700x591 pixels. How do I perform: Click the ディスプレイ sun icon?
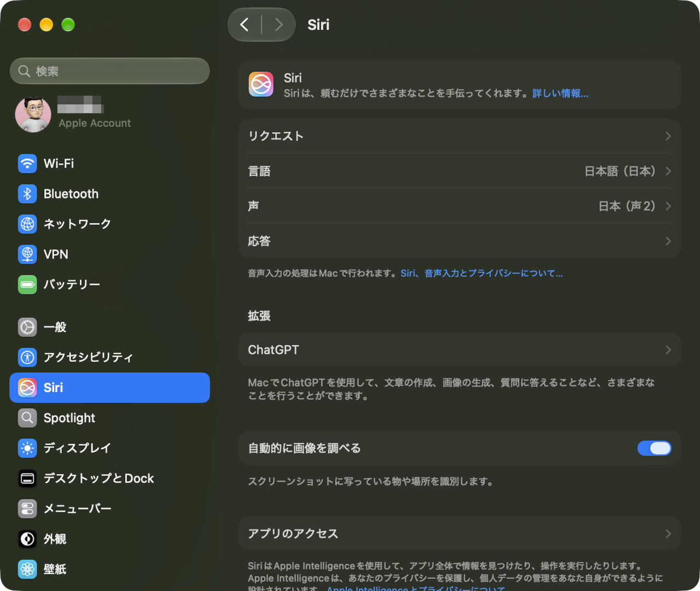coord(27,448)
